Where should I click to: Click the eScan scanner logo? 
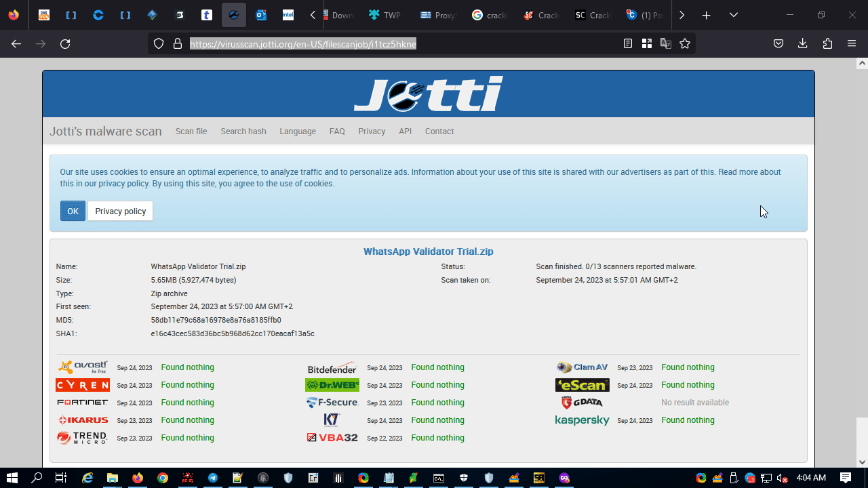click(x=583, y=385)
